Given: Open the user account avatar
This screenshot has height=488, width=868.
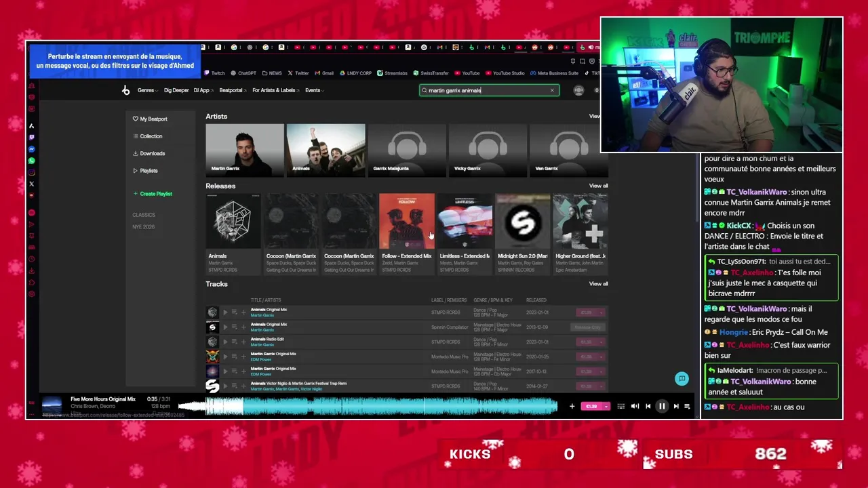Looking at the screenshot, I should tap(578, 90).
